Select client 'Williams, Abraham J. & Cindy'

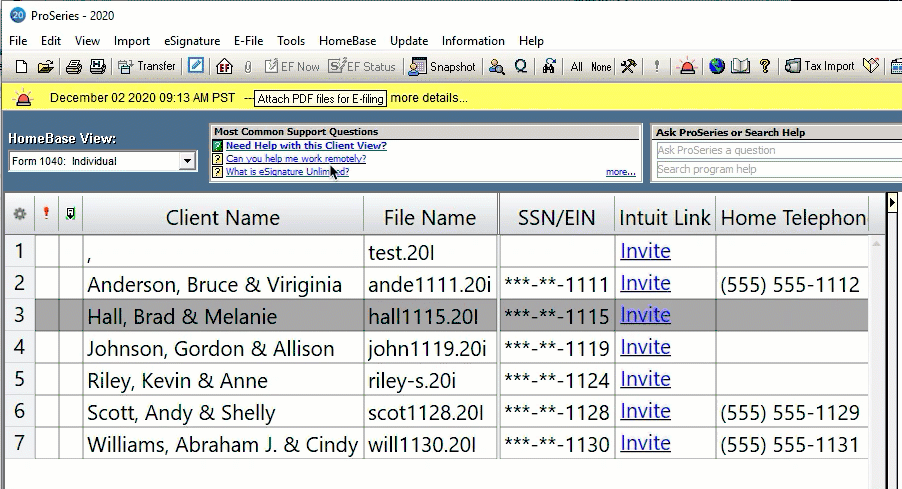[x=223, y=445]
